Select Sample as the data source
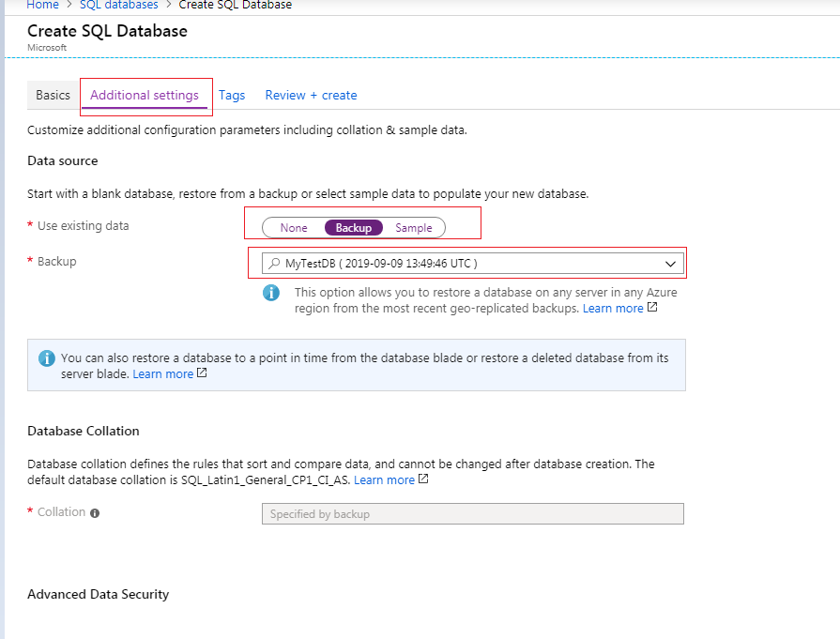Screen dimensions: 840x639 point(413,228)
